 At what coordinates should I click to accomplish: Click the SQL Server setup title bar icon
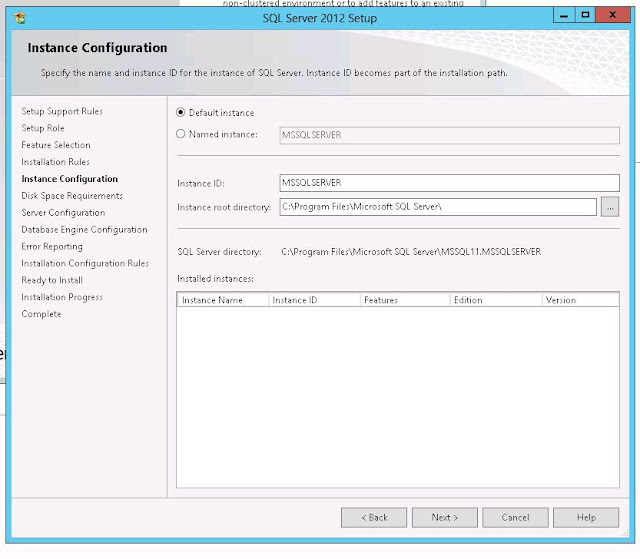pos(19,18)
